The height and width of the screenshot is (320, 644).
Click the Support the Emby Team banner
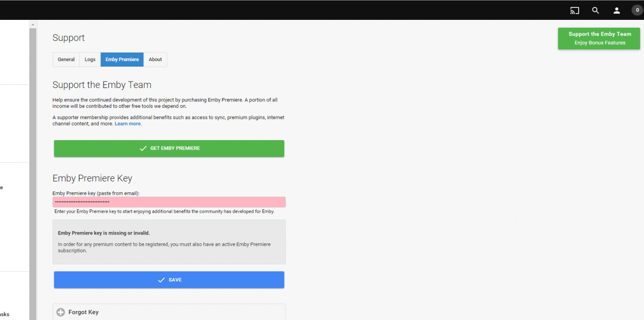(599, 38)
